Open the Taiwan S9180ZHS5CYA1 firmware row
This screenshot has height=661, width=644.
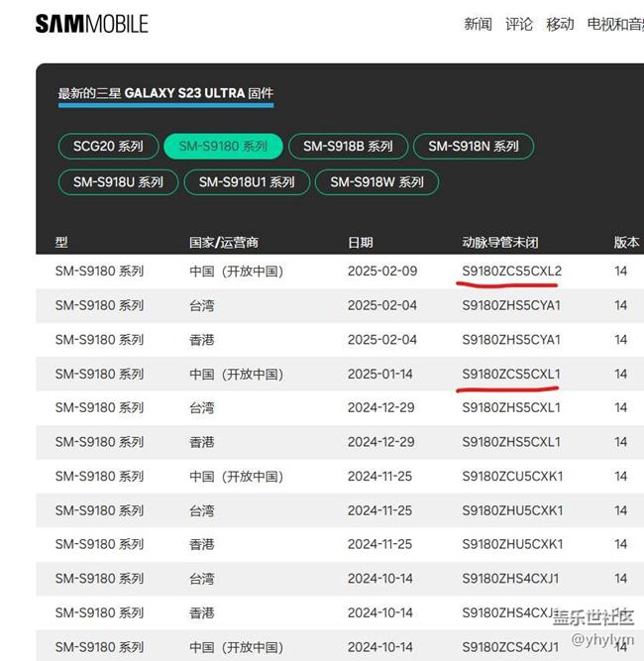click(511, 305)
